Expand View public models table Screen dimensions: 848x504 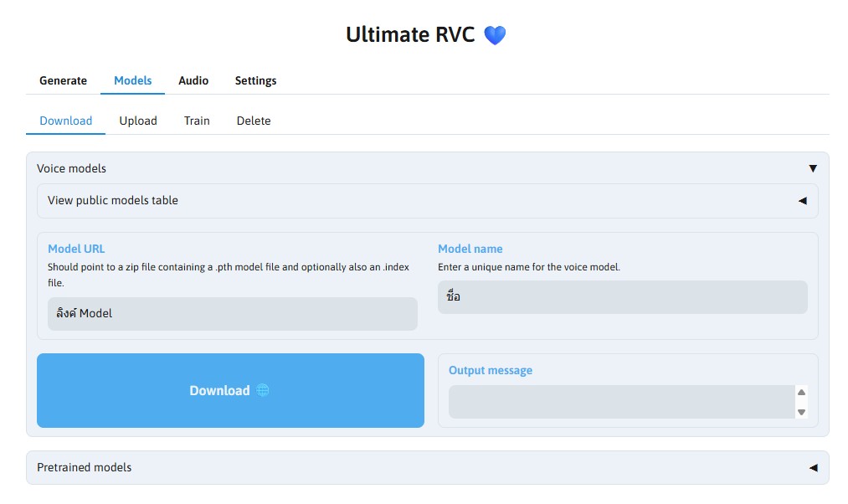pos(802,201)
